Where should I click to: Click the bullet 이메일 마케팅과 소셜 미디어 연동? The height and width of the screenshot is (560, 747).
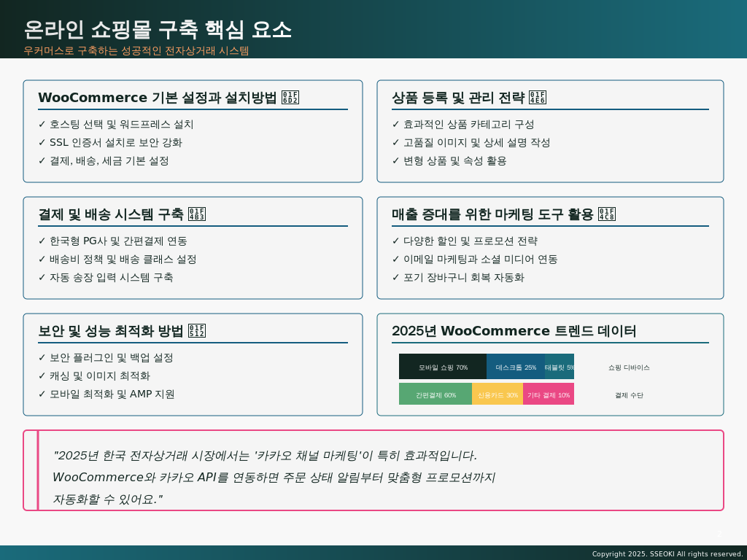[x=474, y=259]
